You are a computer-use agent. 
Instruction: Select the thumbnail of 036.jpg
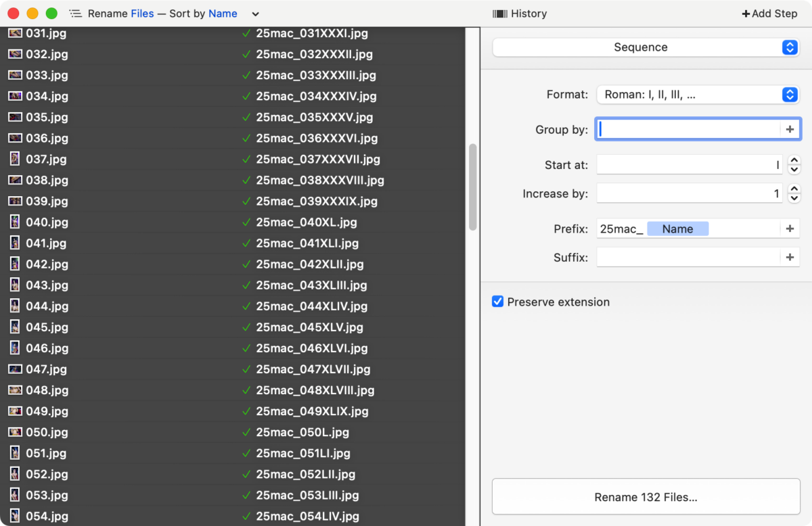[x=15, y=138]
